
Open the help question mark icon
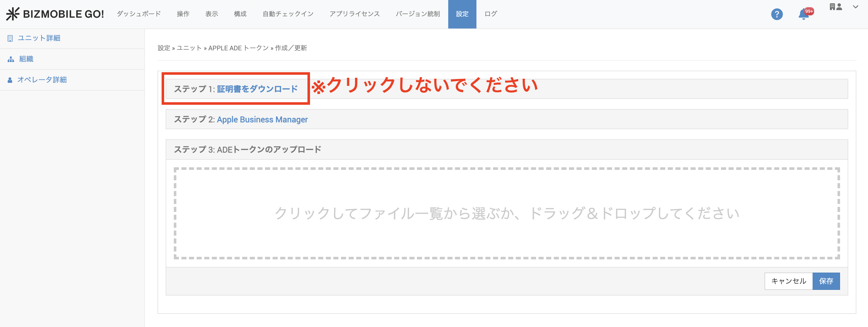[777, 14]
